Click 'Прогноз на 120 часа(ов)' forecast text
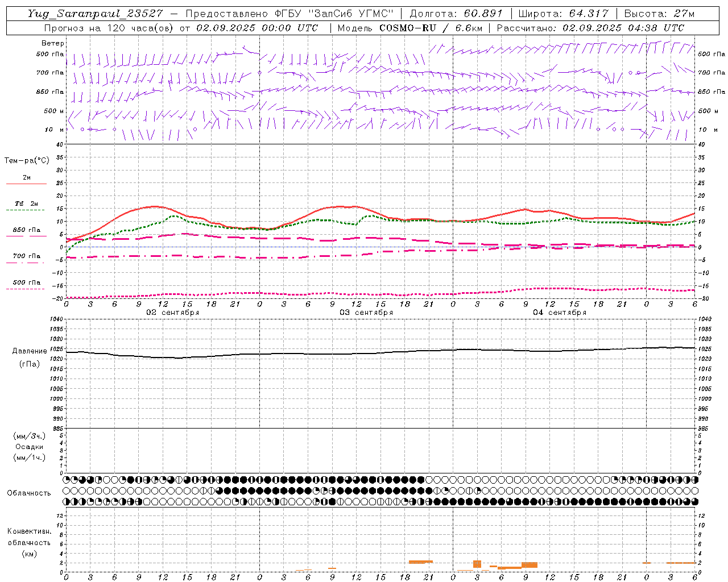This screenshot has width=728, height=582. [x=108, y=28]
